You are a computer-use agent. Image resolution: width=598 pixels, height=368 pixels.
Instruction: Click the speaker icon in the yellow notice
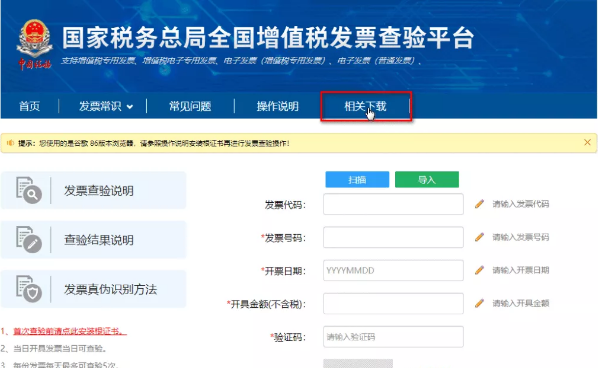(x=10, y=143)
